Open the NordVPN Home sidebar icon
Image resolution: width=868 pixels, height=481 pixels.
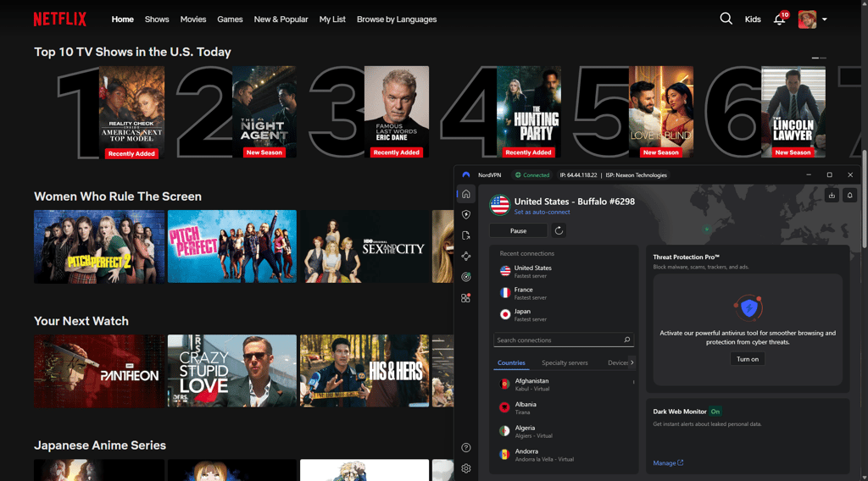(466, 194)
